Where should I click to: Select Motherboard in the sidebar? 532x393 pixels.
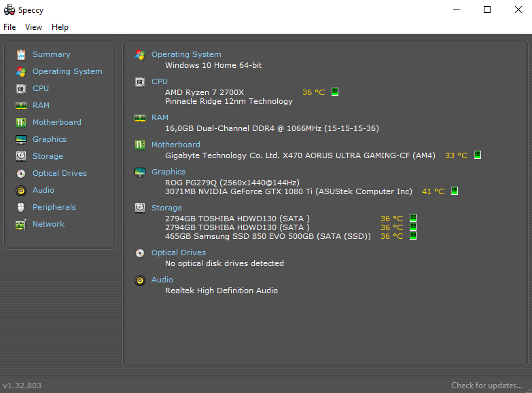pos(56,122)
